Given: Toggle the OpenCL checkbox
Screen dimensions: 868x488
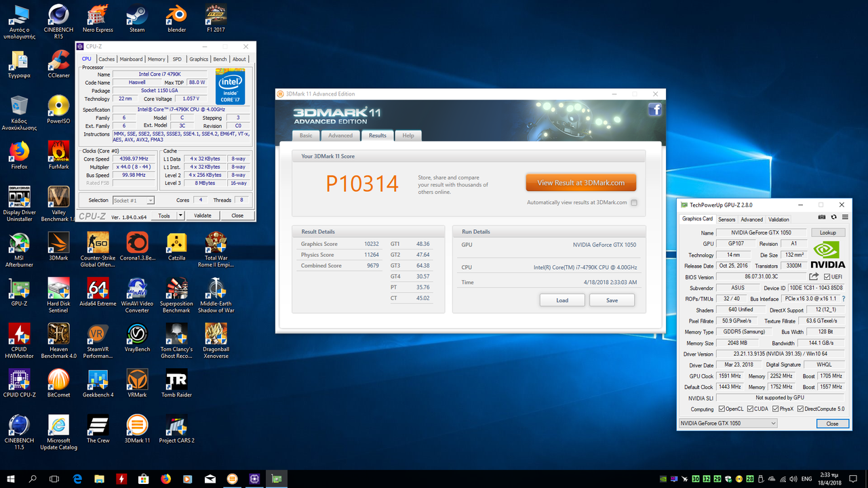Looking at the screenshot, I should (x=722, y=409).
